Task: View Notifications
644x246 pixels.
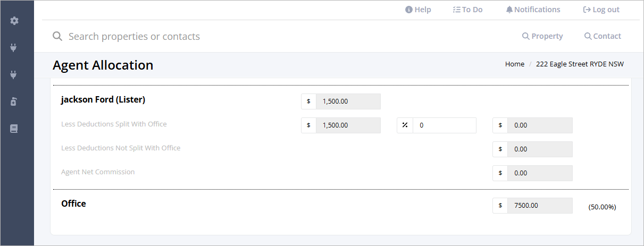Action: coord(533,10)
